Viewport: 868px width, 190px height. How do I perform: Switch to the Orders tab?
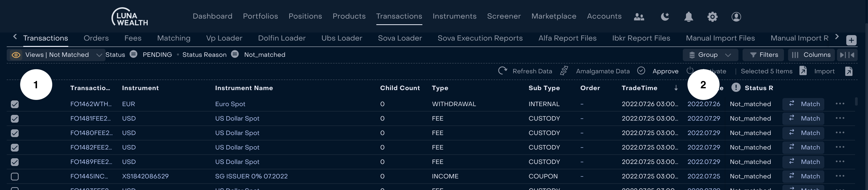pyautogui.click(x=96, y=38)
